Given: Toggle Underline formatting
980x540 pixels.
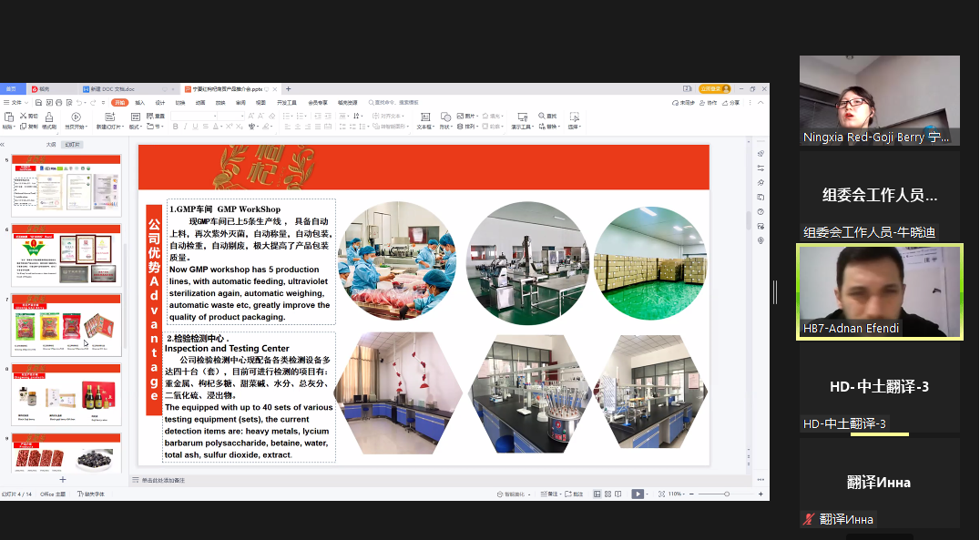Looking at the screenshot, I should coord(195,127).
